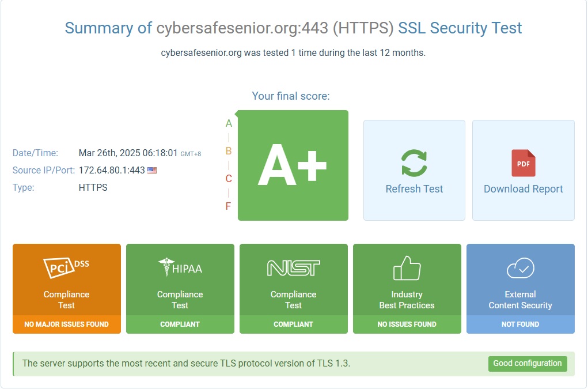Select the HIPAA caduceus compliance icon
588x389 pixels.
tap(166, 267)
